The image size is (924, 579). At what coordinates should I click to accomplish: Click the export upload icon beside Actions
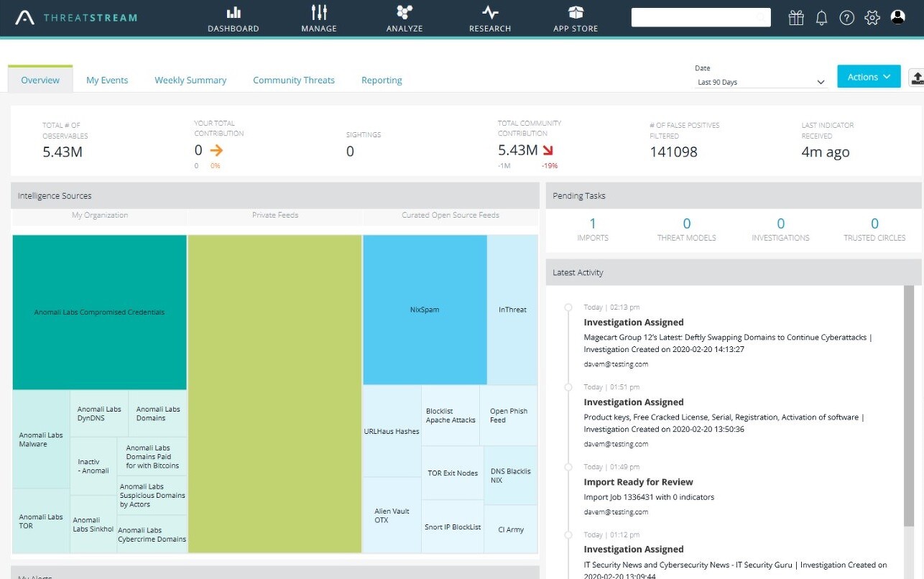pos(917,77)
